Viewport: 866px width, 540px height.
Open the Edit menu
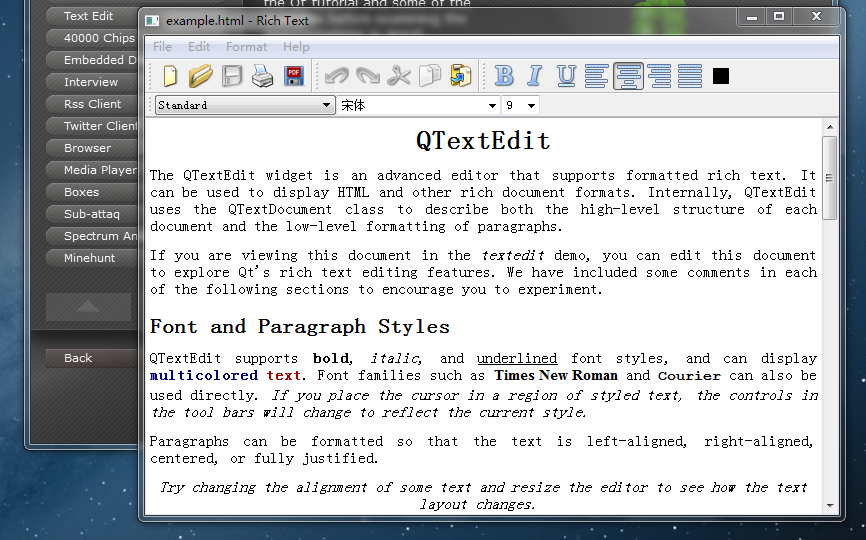(199, 47)
